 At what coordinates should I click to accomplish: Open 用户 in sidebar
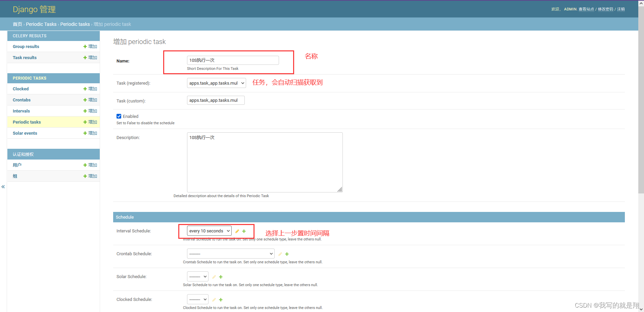(x=17, y=165)
